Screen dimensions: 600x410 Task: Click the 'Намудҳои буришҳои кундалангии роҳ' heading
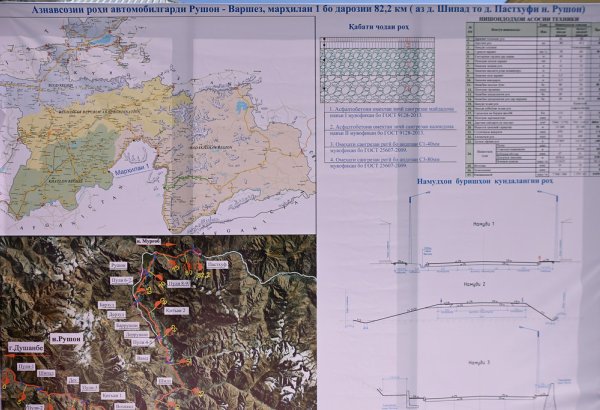[x=485, y=181]
